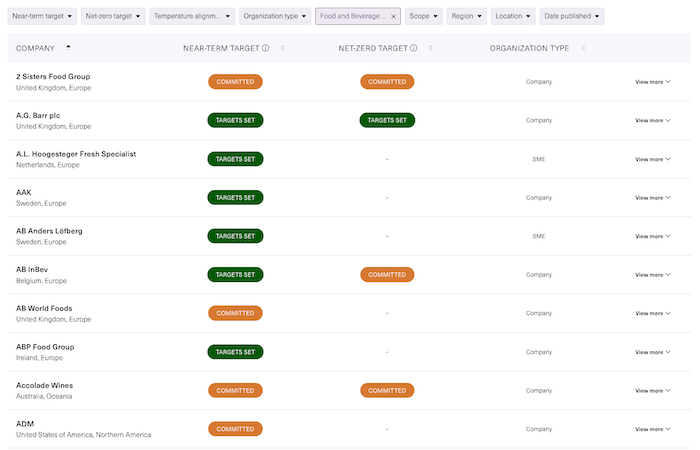This screenshot has height=450, width=700.
Task: Click sort arrows for Organization Type column
Action: 583,48
